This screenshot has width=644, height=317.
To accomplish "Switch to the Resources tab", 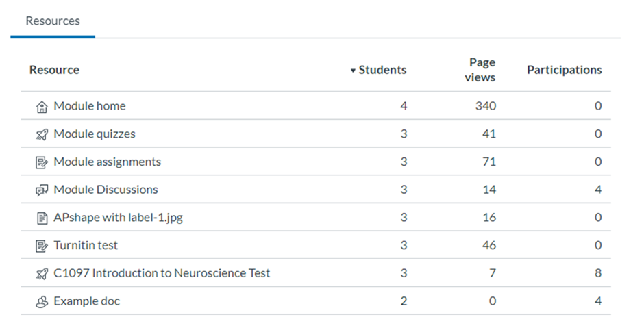I will 53,21.
